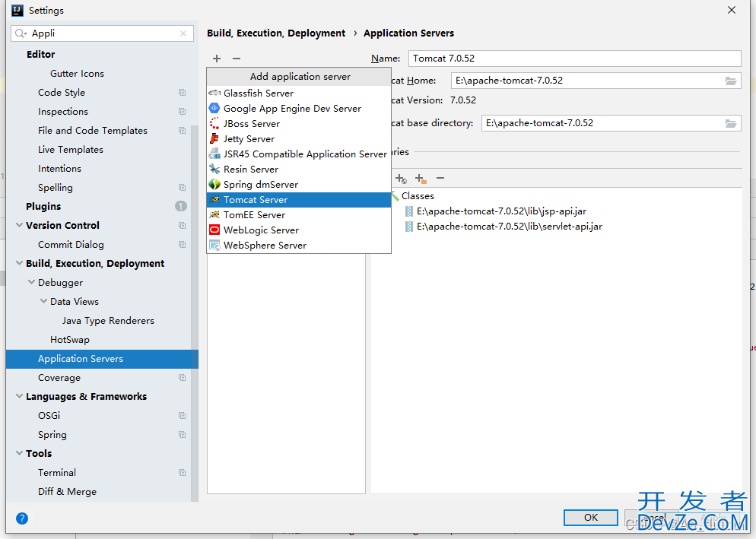Open search options magnifier icon
Image resolution: width=756 pixels, height=539 pixels.
21,33
